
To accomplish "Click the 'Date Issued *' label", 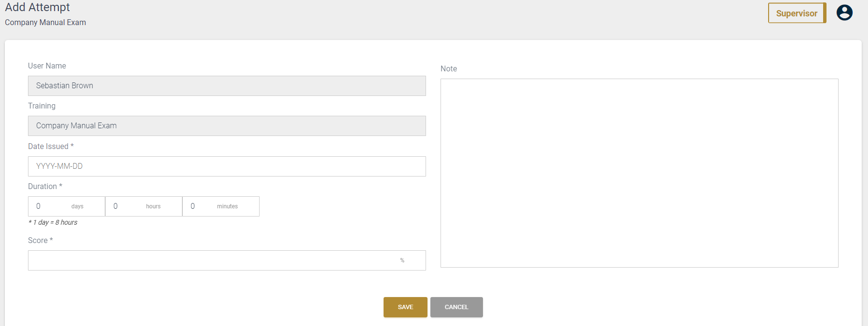I will (51, 146).
